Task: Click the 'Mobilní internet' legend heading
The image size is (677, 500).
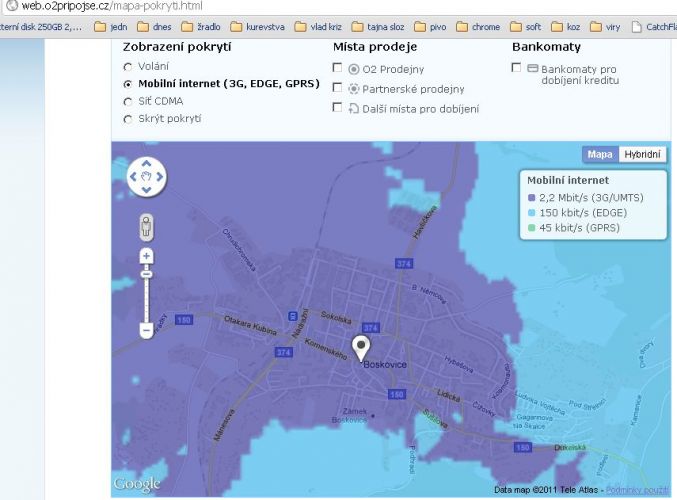Action: click(x=568, y=180)
